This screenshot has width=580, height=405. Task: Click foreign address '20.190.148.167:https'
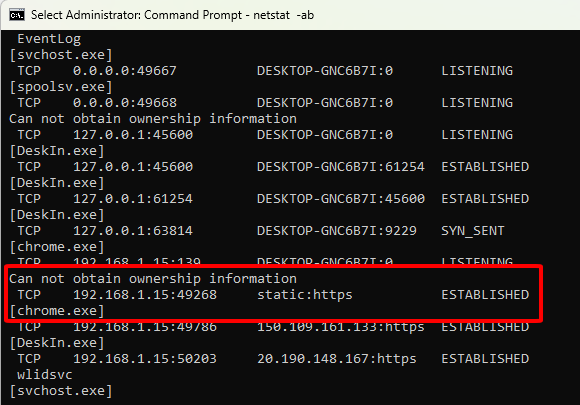point(337,359)
